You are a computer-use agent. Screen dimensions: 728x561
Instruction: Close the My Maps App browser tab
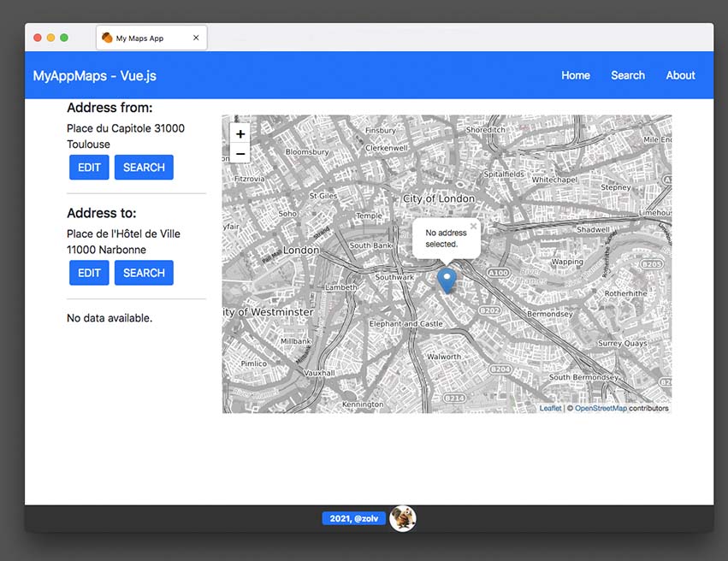pos(196,38)
